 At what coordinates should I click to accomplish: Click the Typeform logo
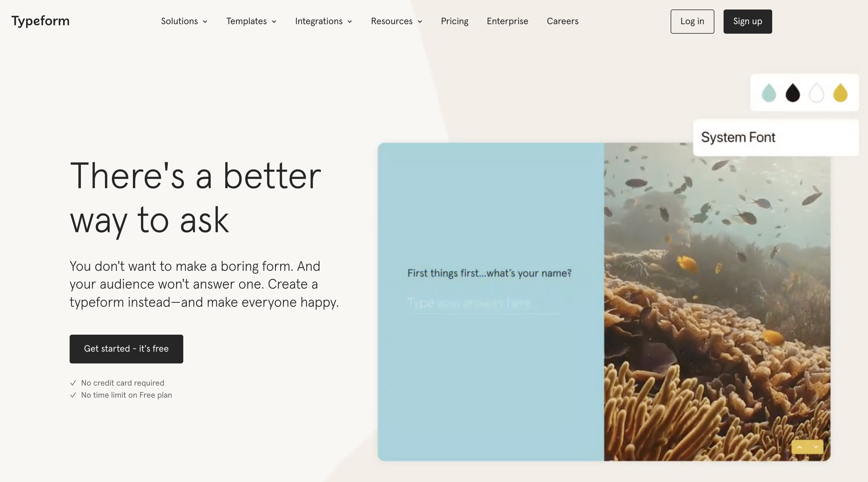pos(41,21)
